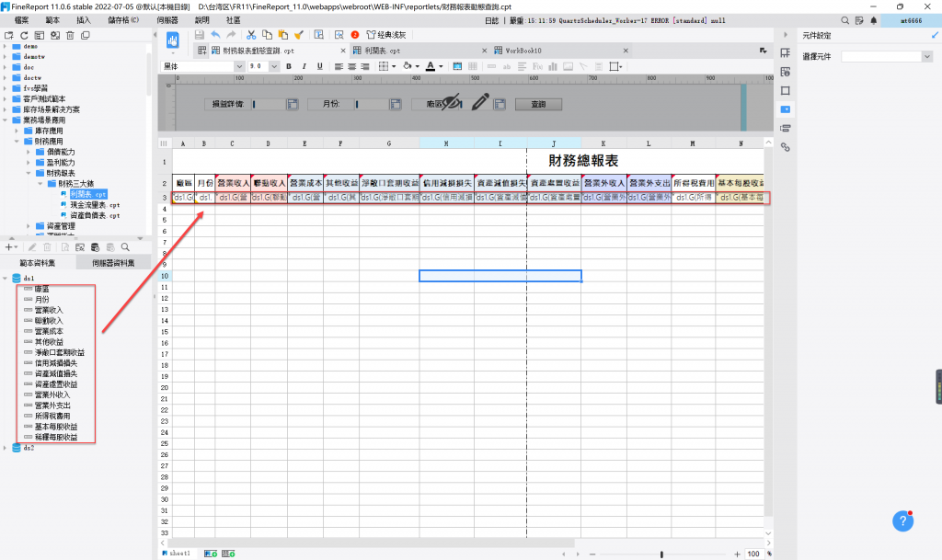Click the 營業收入 field under ds1
Viewport: 942px width, 560px height.
(x=49, y=310)
